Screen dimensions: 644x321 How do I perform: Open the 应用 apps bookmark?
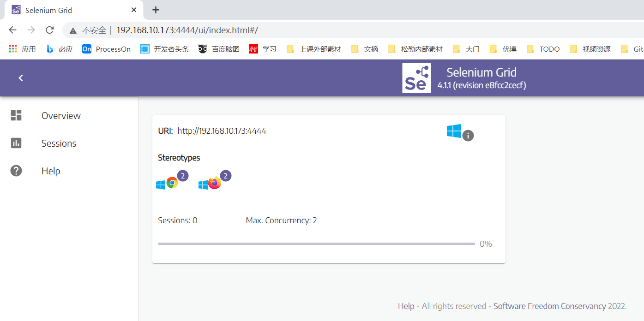tap(22, 49)
